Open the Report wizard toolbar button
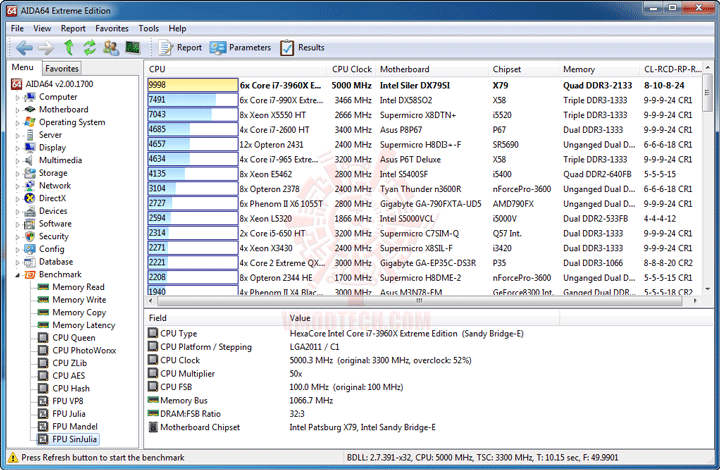This screenshot has width=720, height=470. pyautogui.click(x=180, y=47)
